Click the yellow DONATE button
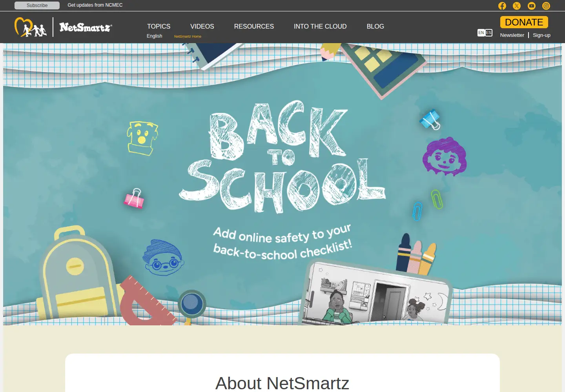565x392 pixels. pos(524,22)
